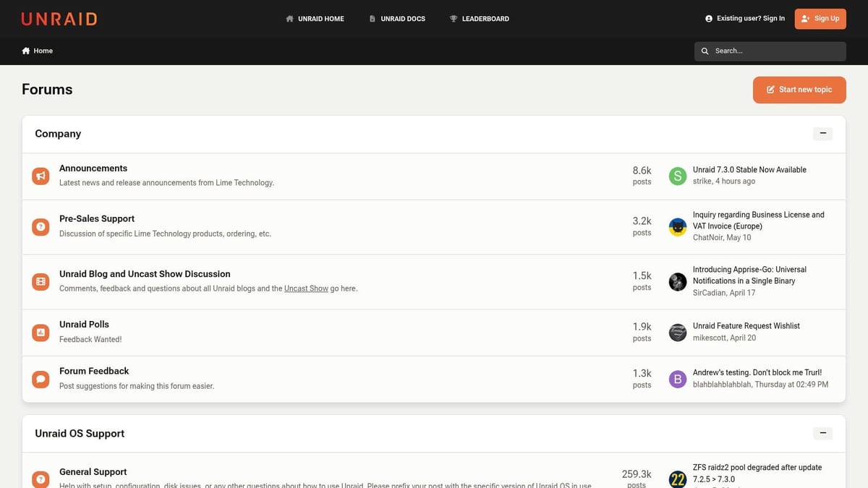Click the 1.3k posts count
868x488 pixels.
click(x=642, y=379)
